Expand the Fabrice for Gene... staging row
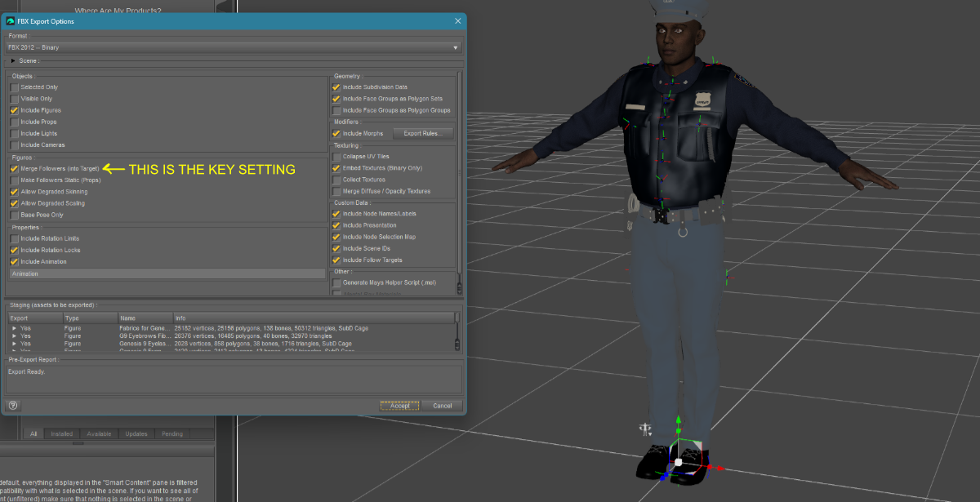The width and height of the screenshot is (980, 502). click(x=14, y=328)
